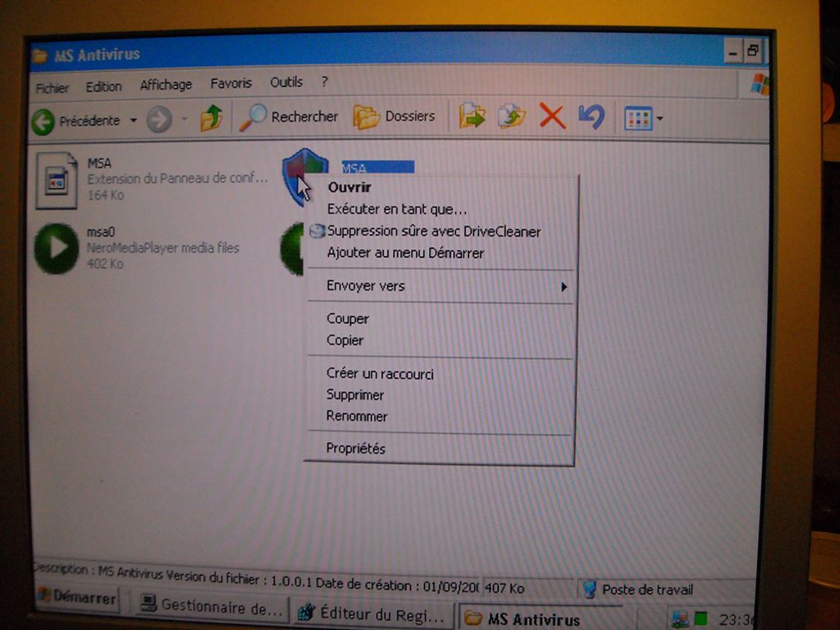Click the Copy To folder icon
Image resolution: width=840 pixels, height=630 pixels.
(512, 116)
